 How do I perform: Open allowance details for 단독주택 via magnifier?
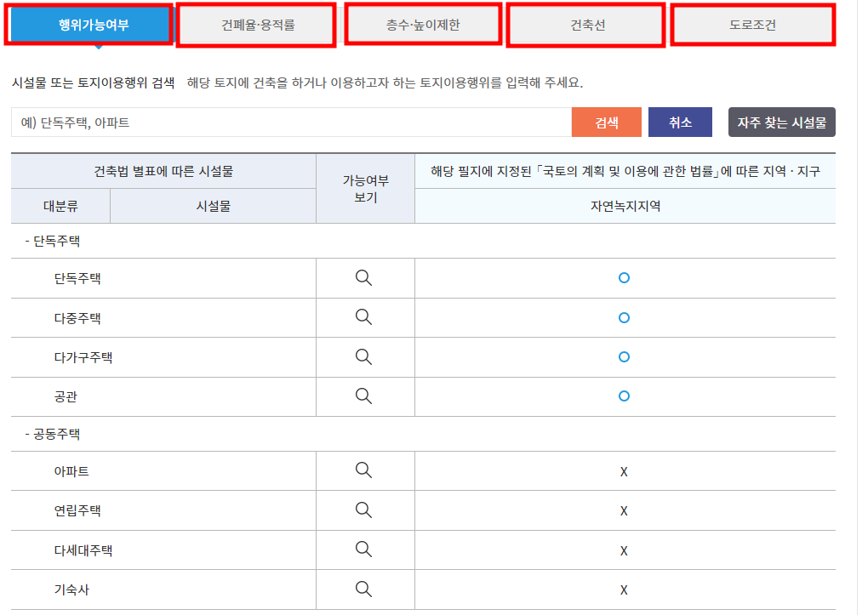click(x=365, y=278)
